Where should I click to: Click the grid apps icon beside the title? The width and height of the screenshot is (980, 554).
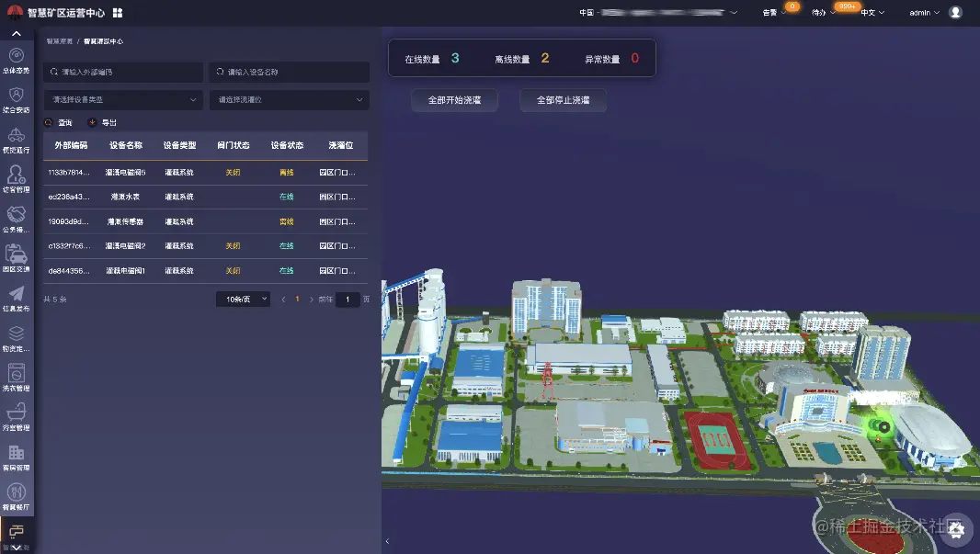[x=118, y=13]
